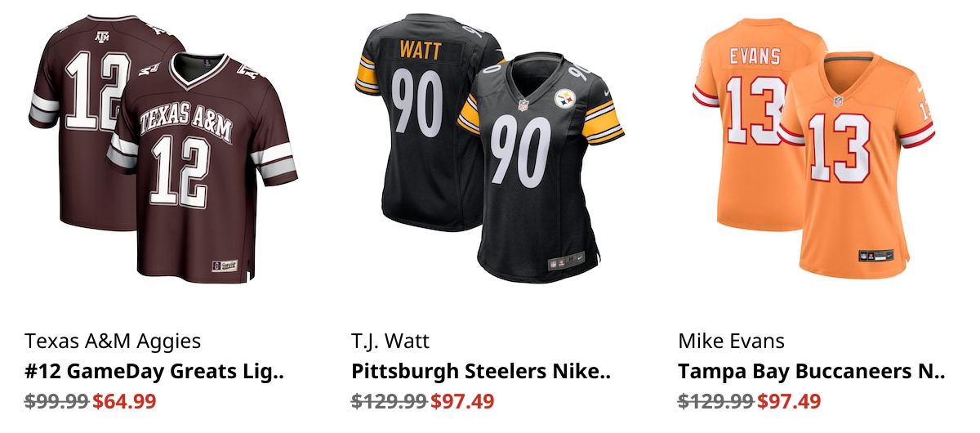Click the Texas A&M Aggies team label

point(113,341)
